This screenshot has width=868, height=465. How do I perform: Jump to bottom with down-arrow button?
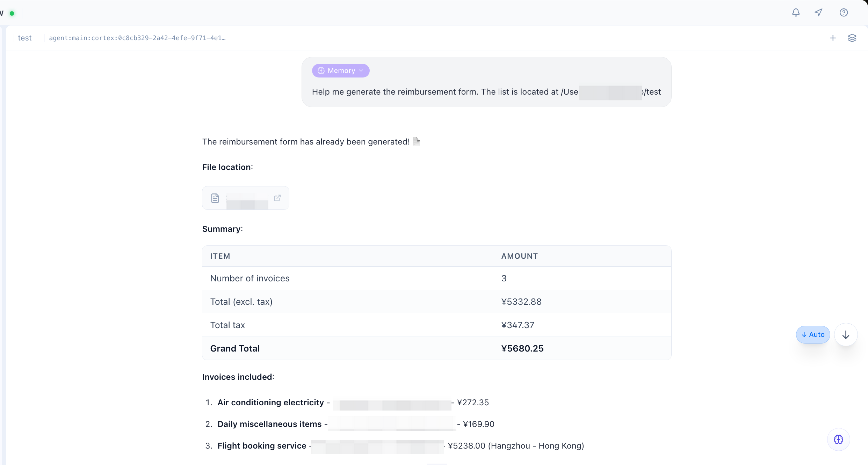846,334
